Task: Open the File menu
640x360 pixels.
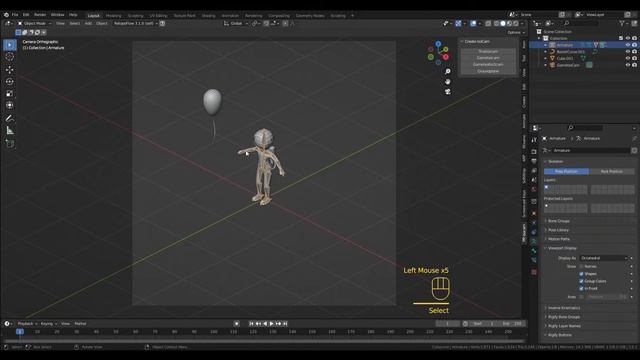Action: coord(15,15)
